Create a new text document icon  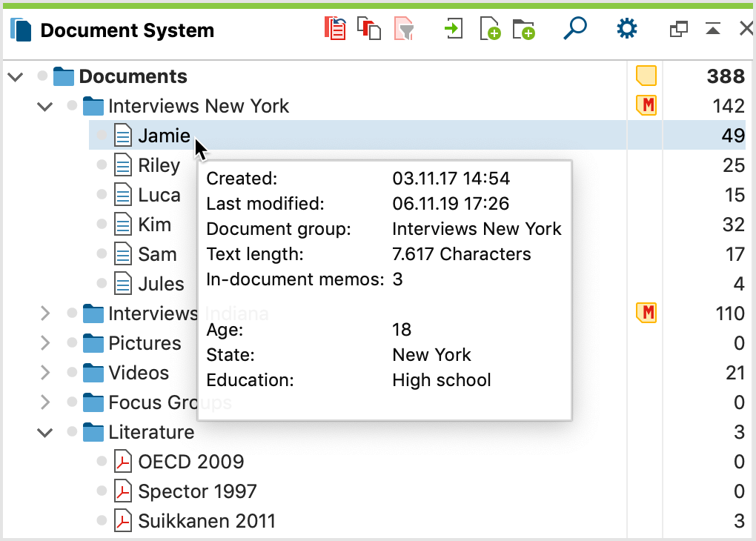(490, 29)
